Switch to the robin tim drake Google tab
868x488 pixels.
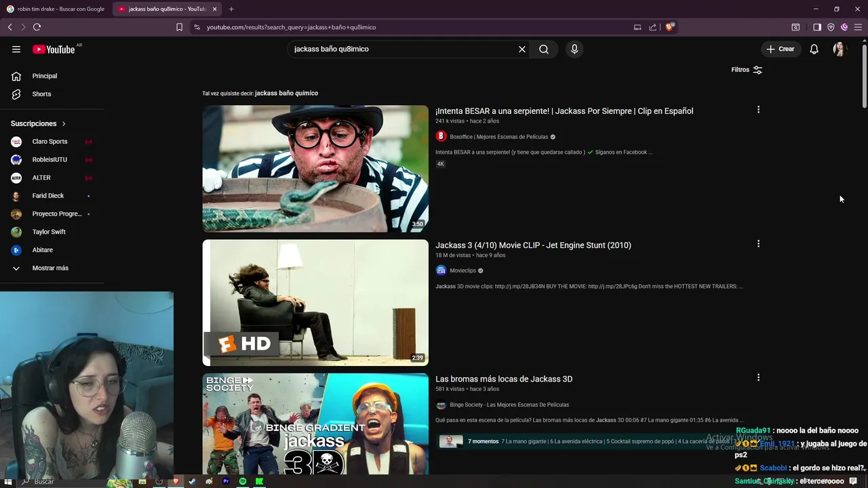pos(56,9)
